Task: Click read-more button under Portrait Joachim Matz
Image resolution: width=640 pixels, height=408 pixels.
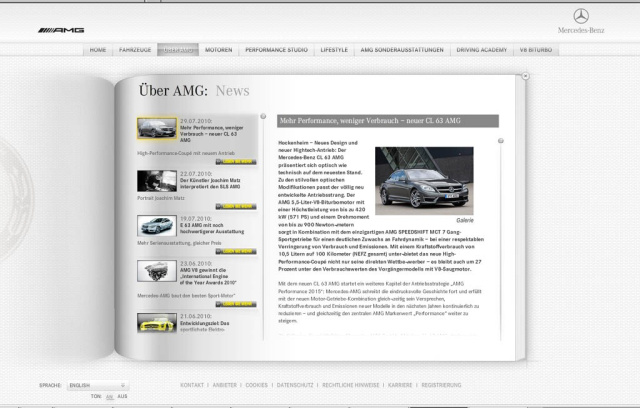Action: pos(236,206)
